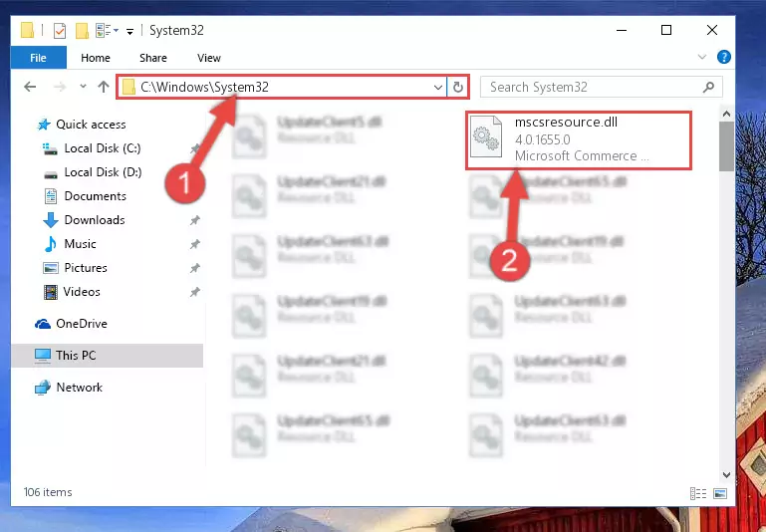Open the Share ribbon tab
This screenshot has height=532, width=766.
coord(153,58)
